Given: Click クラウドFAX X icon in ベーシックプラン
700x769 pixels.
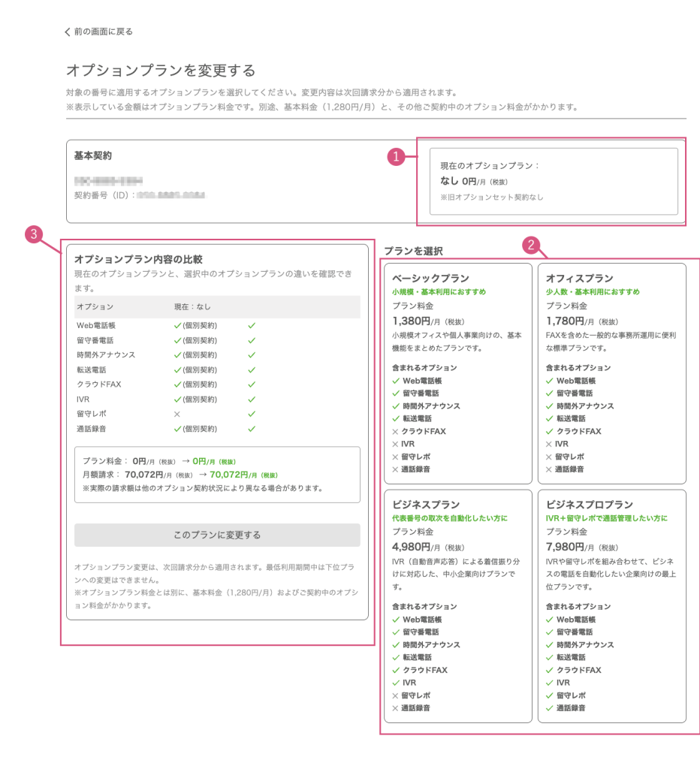Looking at the screenshot, I should coord(395,432).
